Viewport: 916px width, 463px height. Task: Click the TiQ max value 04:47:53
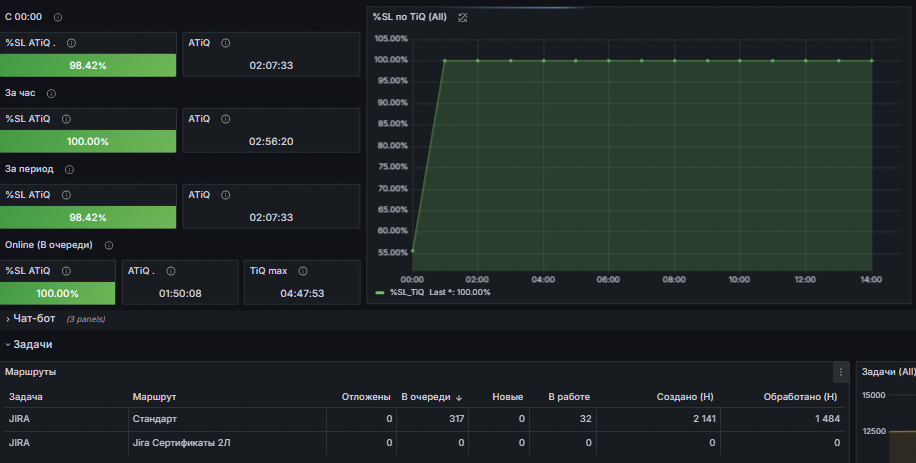tap(302, 293)
